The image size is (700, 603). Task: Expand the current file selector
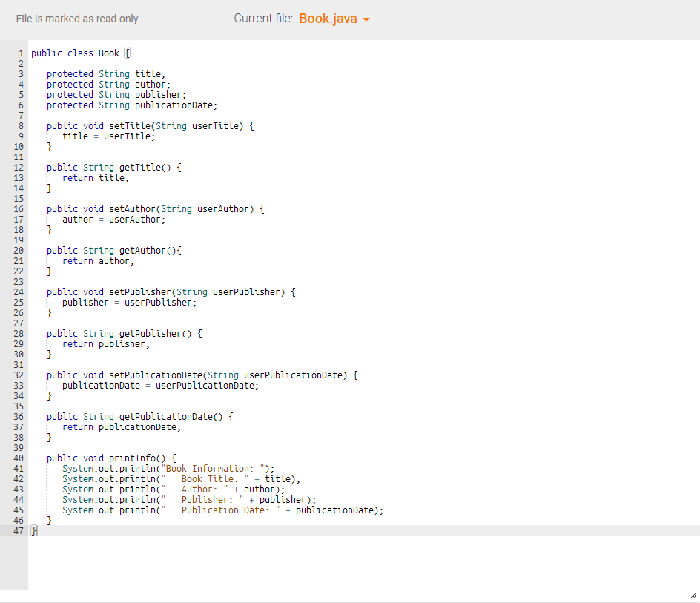(331, 18)
